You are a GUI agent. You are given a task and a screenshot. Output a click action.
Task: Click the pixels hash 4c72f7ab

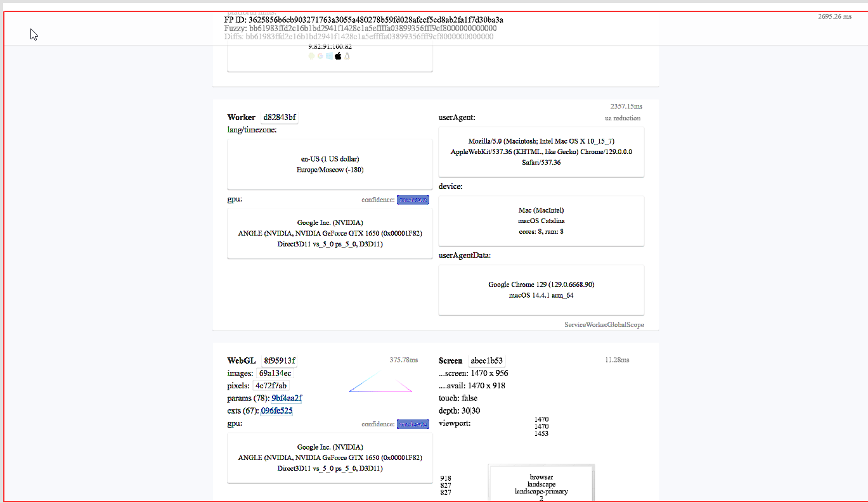pyautogui.click(x=271, y=386)
